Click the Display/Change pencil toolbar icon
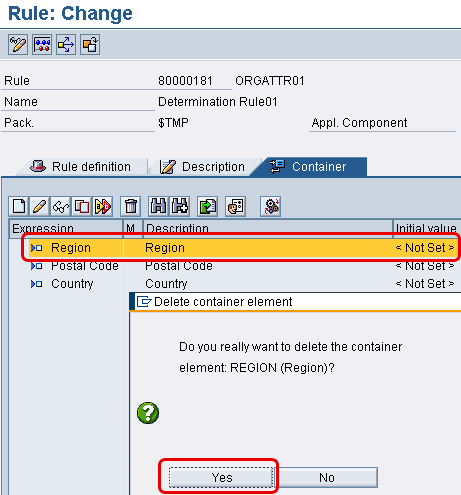 [x=18, y=44]
